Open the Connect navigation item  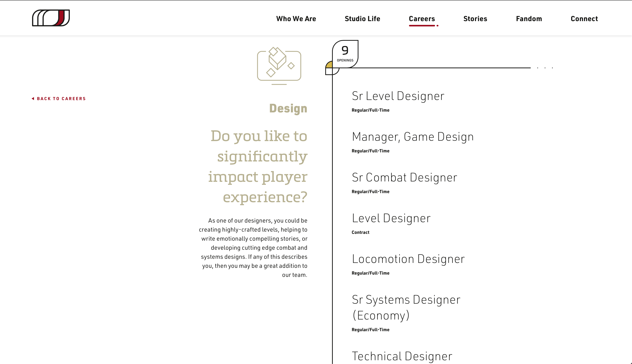pyautogui.click(x=584, y=19)
